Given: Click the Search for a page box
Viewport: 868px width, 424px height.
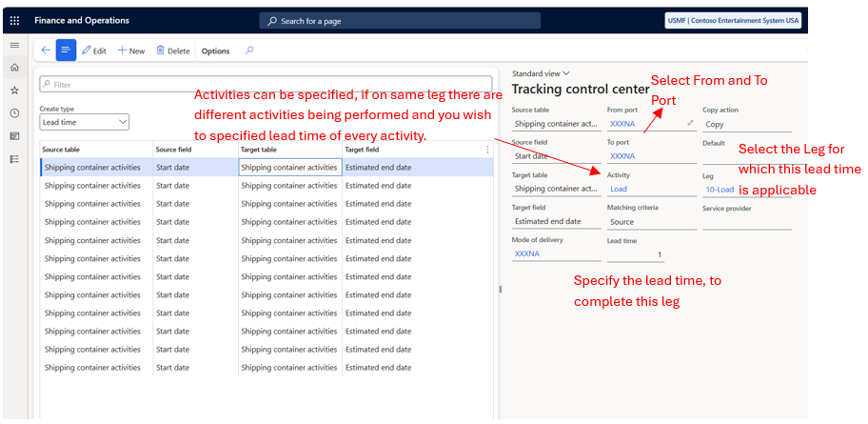Looking at the screenshot, I should [400, 21].
